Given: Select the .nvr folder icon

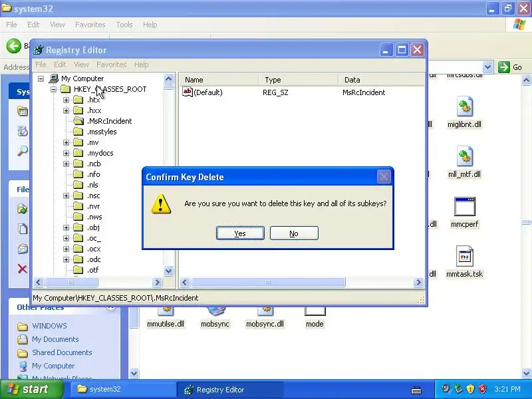Looking at the screenshot, I should click(78, 206).
